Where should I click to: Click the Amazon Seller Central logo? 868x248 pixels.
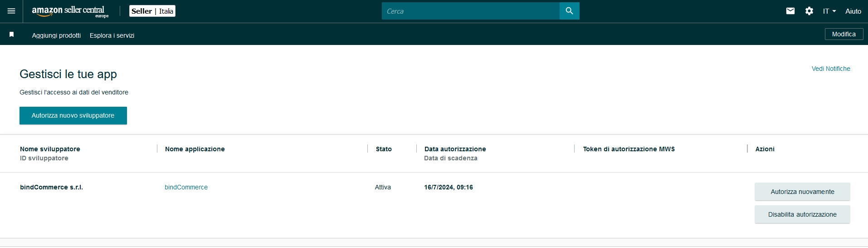tap(70, 11)
